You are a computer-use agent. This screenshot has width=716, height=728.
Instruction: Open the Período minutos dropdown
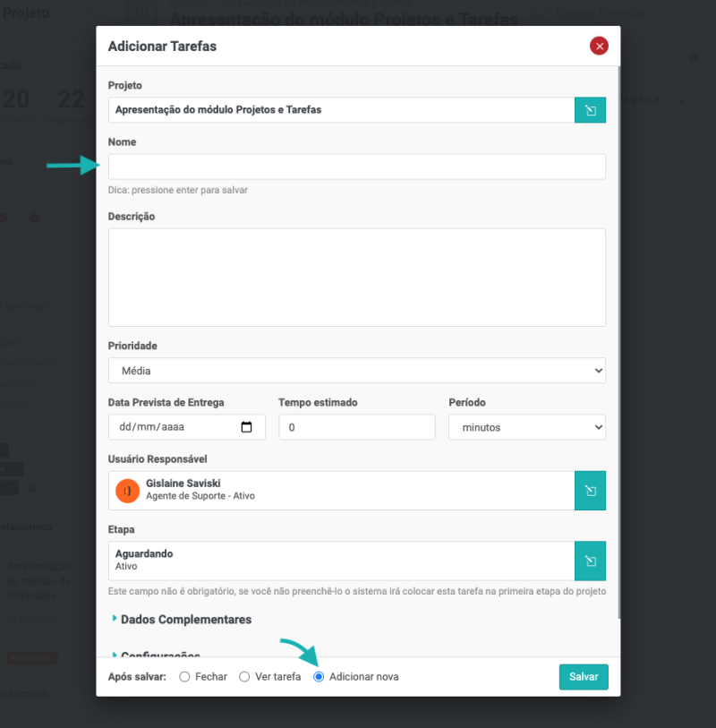coord(526,427)
